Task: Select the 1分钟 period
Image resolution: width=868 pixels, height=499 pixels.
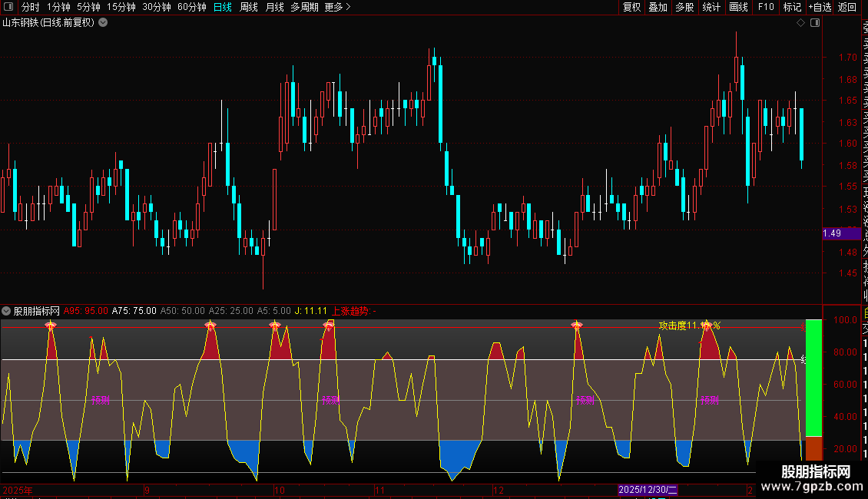Action: [58, 7]
